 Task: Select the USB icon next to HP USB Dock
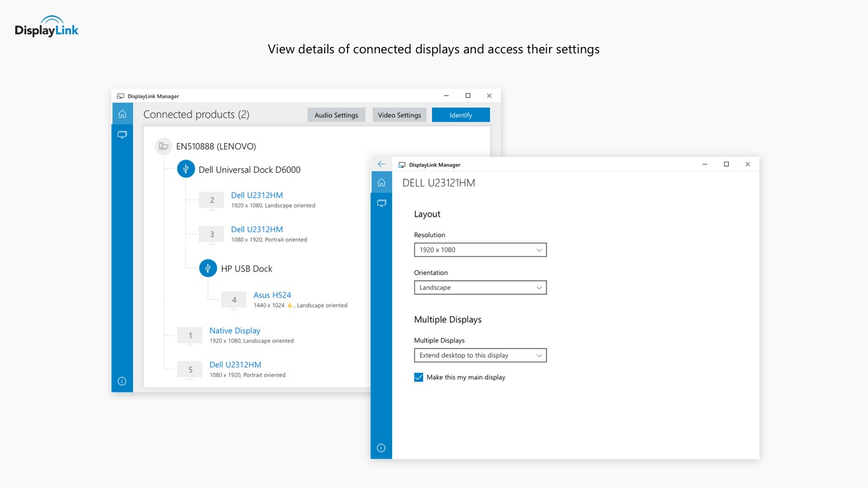point(208,268)
